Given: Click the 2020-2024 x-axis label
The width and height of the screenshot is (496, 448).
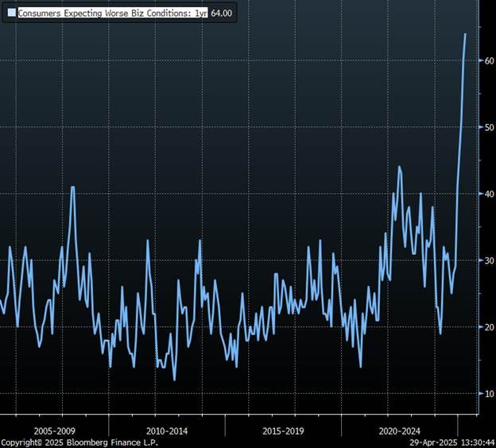Looking at the screenshot, I should [x=400, y=431].
